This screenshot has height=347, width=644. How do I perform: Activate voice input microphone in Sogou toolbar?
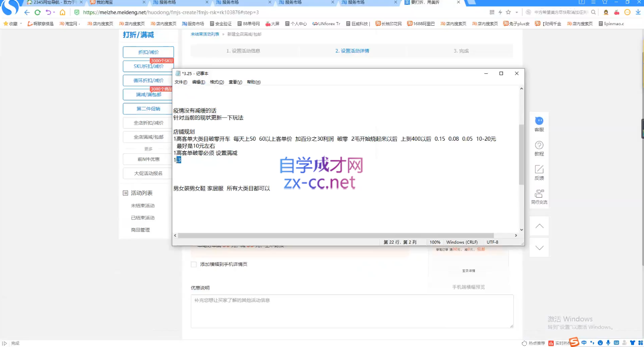point(608,343)
